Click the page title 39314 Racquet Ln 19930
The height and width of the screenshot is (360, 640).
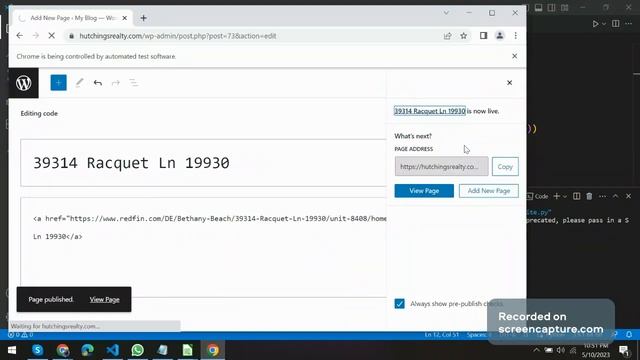tap(131, 163)
